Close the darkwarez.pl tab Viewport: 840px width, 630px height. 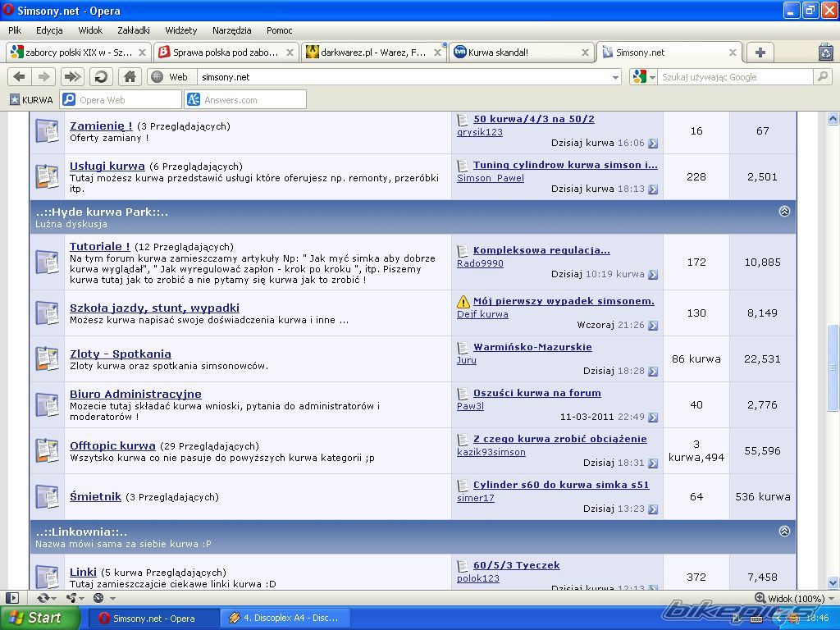437,52
